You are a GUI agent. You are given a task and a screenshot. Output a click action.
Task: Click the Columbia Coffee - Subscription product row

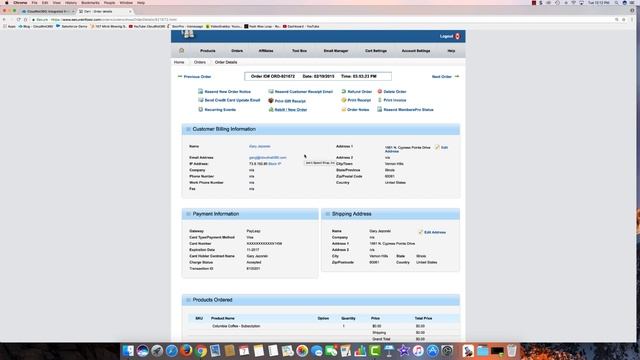click(324, 326)
